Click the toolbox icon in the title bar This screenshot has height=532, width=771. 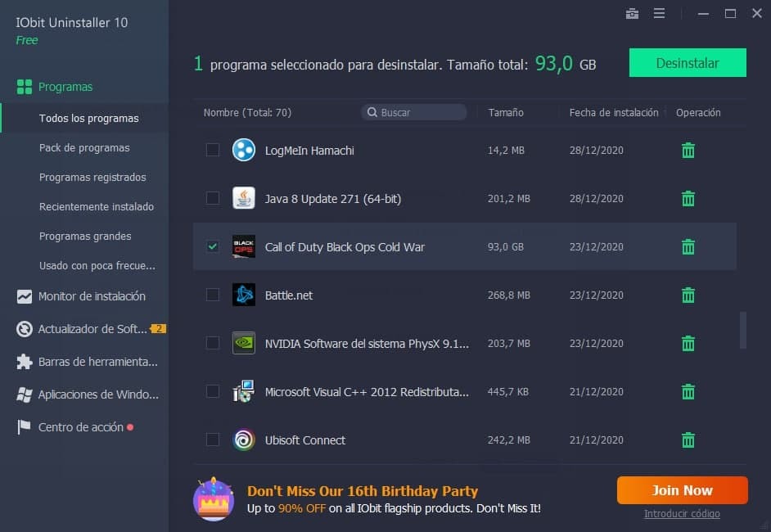(x=632, y=14)
